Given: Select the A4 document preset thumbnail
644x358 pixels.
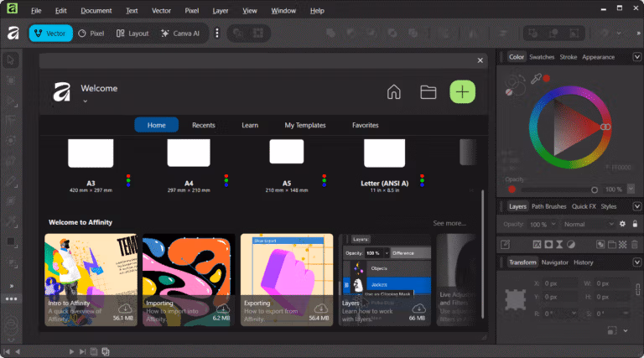Looking at the screenshot, I should 189,153.
